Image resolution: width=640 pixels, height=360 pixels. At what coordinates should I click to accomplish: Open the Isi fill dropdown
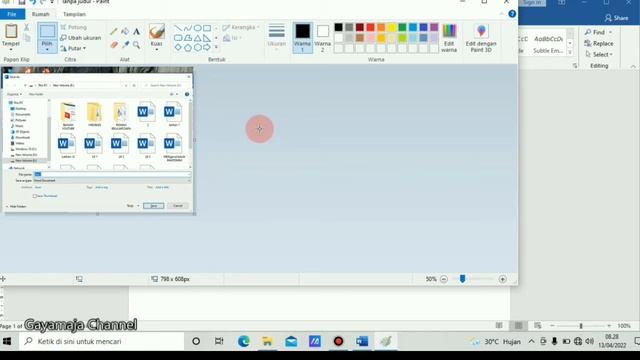[x=232, y=38]
